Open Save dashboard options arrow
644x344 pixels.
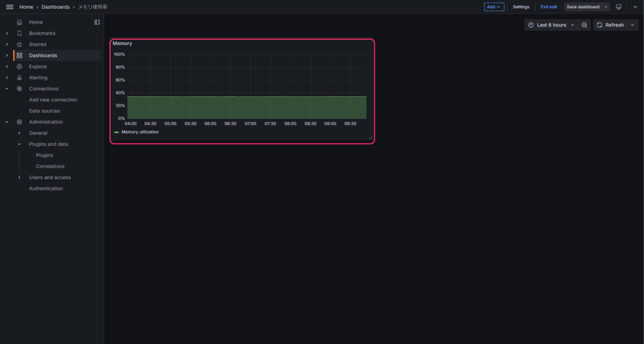606,7
